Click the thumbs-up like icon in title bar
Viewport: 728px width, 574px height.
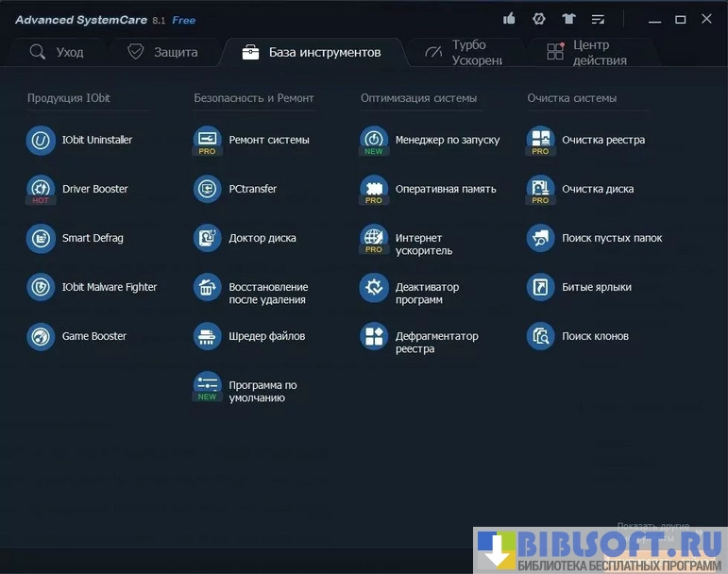[x=510, y=19]
